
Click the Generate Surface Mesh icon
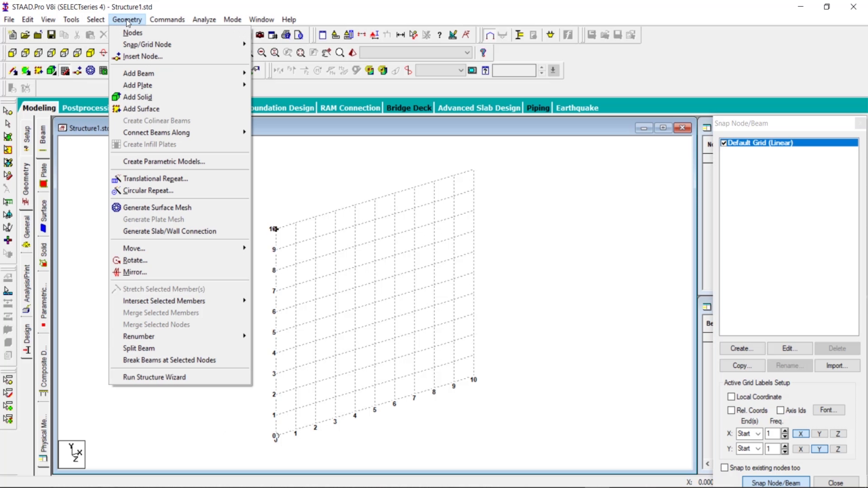click(x=117, y=207)
